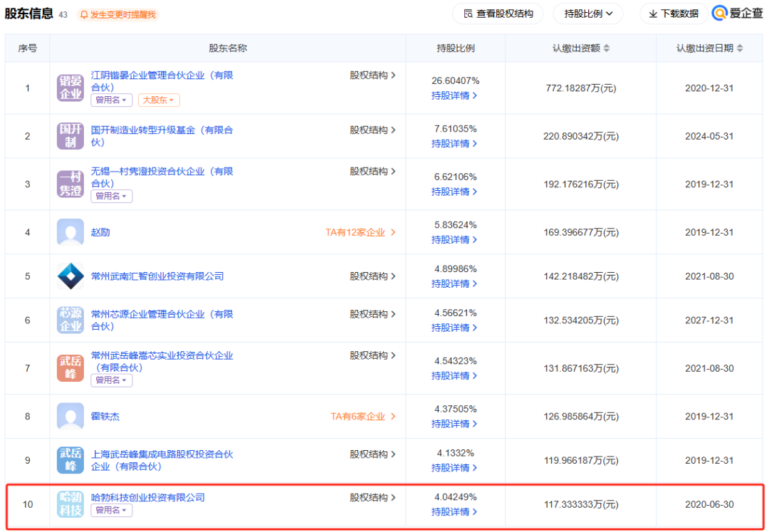
Task: Click the 锴晏企业 purple shareholder logo
Action: click(x=70, y=88)
